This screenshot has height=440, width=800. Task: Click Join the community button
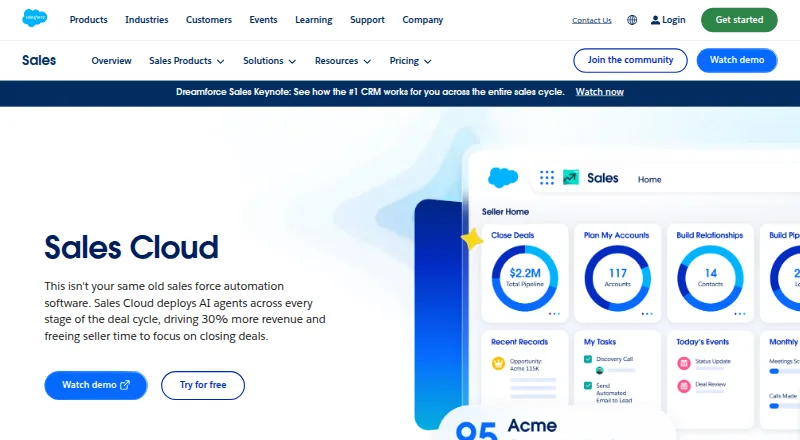[630, 60]
